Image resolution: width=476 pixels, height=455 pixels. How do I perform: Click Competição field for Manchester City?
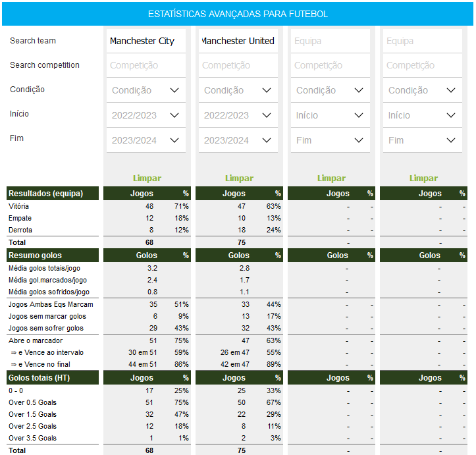coord(146,65)
